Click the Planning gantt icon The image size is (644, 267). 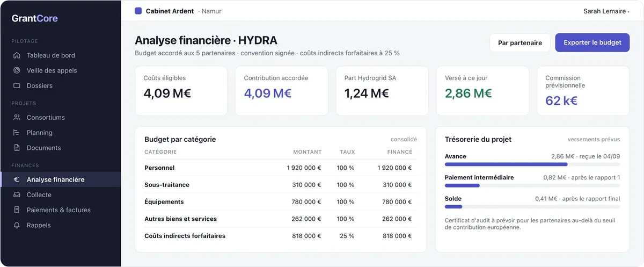(17, 132)
